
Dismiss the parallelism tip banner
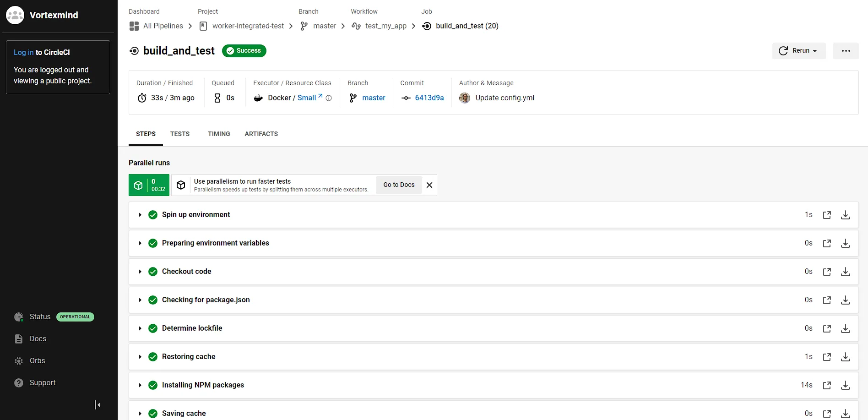429,185
